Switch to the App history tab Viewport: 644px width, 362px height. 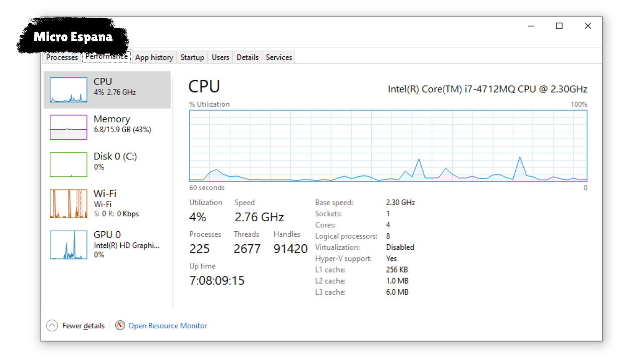[154, 57]
